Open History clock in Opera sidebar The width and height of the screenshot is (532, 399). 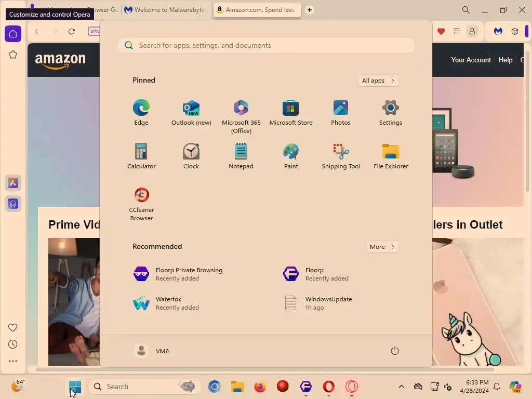pyautogui.click(x=12, y=344)
